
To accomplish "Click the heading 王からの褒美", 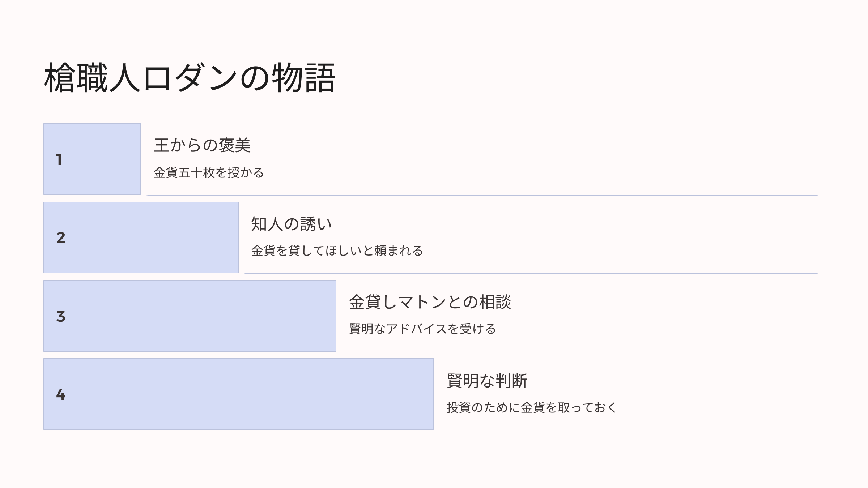I will click(x=202, y=145).
